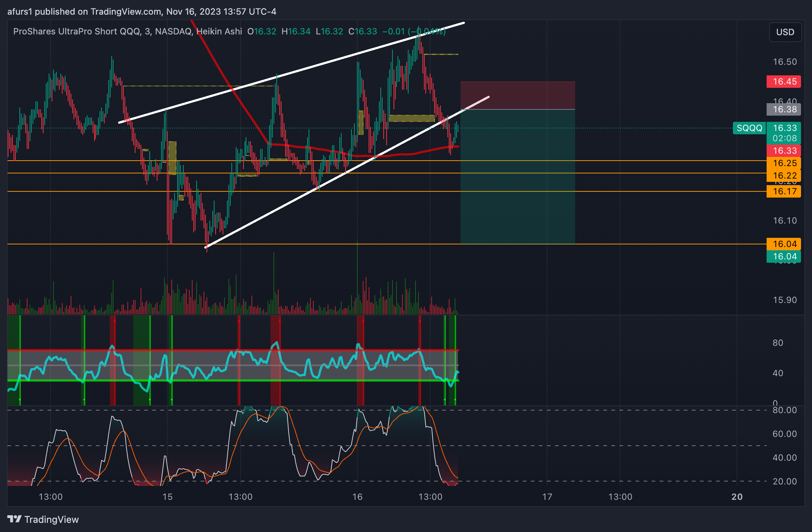Click the 16.10 price scale value
Viewport: 812px width, 532px height.
(785, 221)
